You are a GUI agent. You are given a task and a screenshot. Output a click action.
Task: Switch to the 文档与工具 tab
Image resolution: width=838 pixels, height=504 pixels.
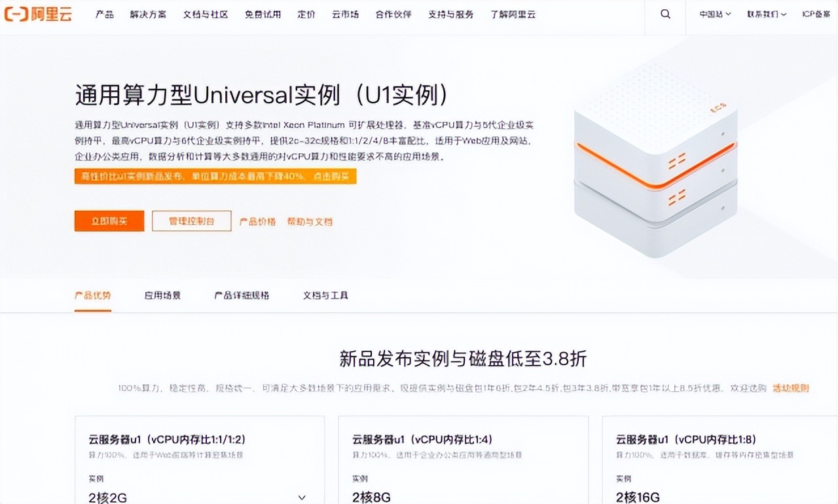tap(325, 295)
